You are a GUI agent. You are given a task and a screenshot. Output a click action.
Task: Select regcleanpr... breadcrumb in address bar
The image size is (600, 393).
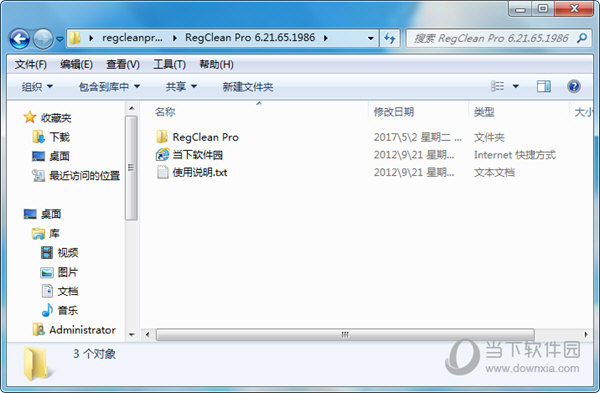pos(132,38)
